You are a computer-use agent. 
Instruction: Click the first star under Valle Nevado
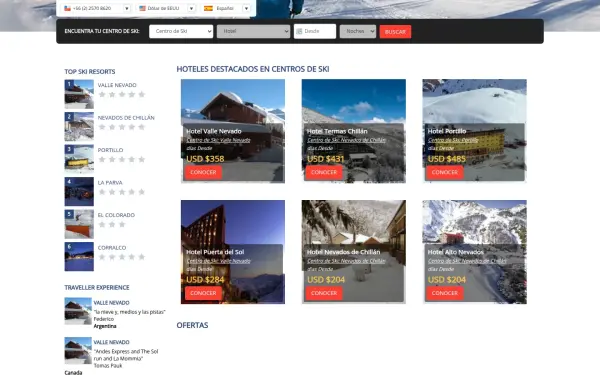[x=102, y=95]
